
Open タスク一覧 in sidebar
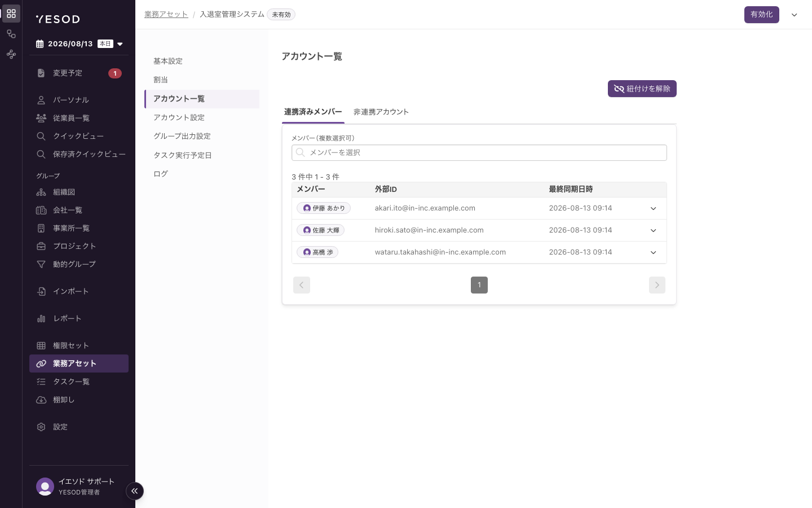coord(79,382)
